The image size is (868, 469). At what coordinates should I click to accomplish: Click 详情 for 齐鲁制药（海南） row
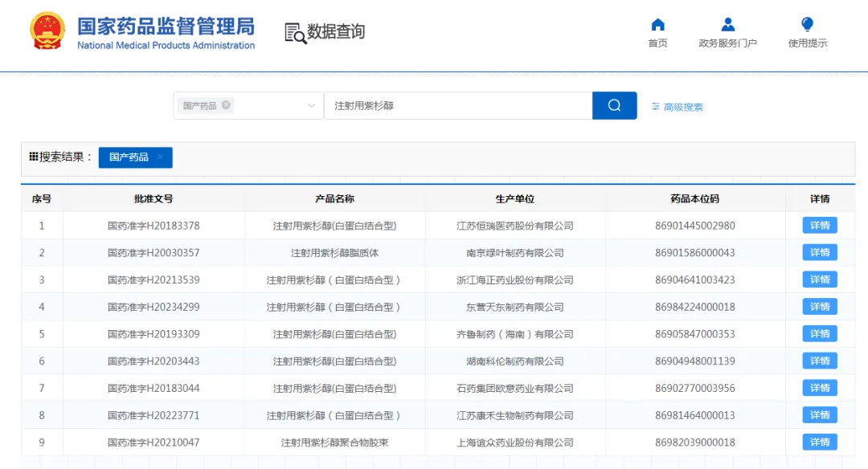(x=819, y=334)
